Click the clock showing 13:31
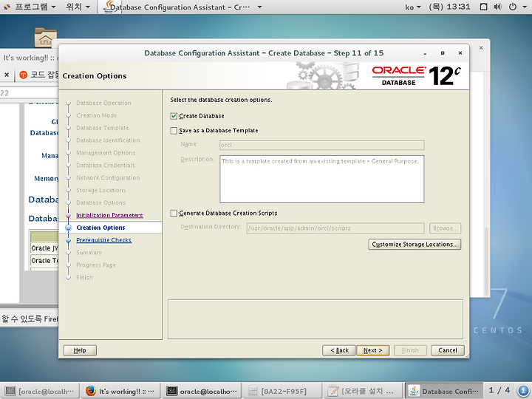This screenshot has height=399, width=532. [449, 7]
